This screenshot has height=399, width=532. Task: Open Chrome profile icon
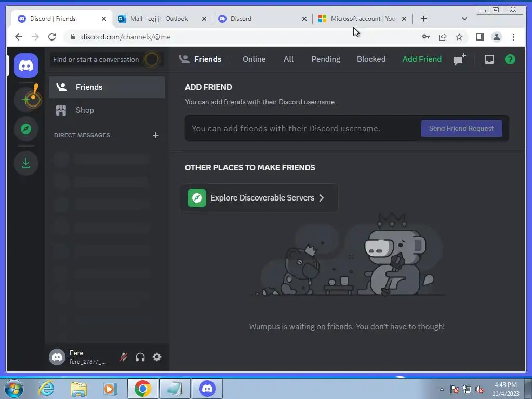click(496, 37)
